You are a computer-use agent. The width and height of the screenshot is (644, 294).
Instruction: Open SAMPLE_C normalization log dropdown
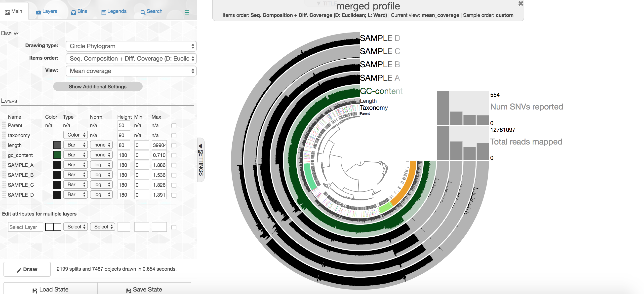point(102,184)
